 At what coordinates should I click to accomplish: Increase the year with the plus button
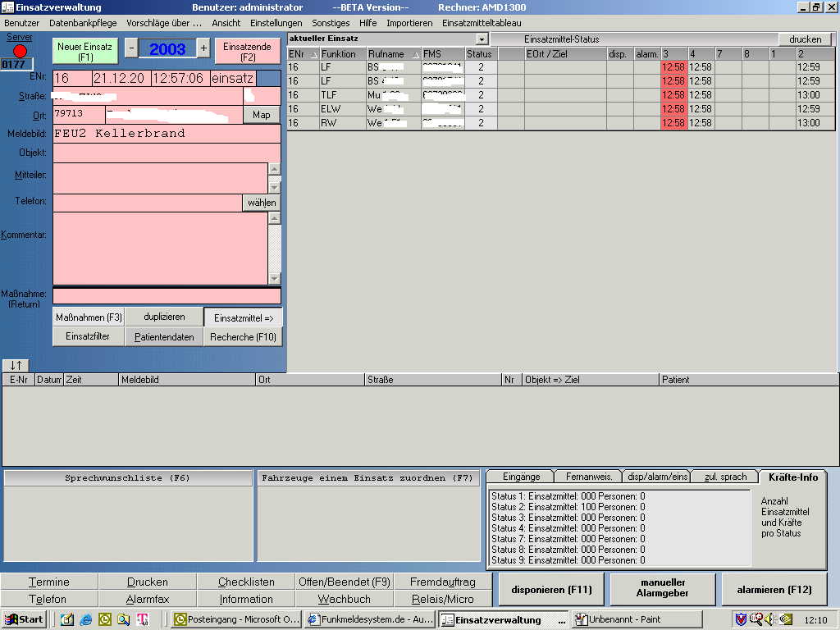click(203, 48)
